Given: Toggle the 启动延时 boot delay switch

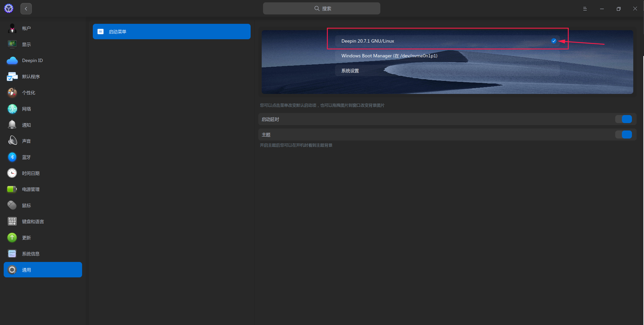Looking at the screenshot, I should tap(624, 119).
